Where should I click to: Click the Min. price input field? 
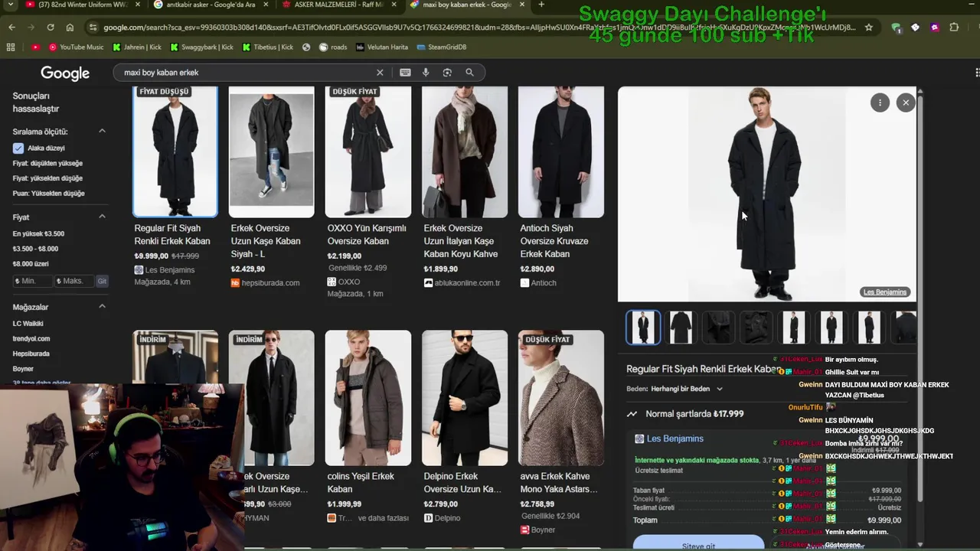(31, 281)
